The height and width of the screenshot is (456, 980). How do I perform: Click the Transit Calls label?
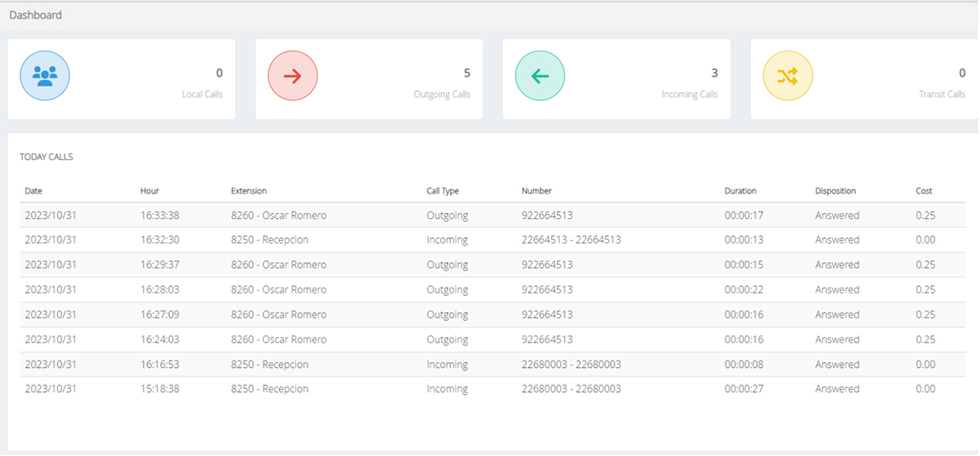[942, 94]
